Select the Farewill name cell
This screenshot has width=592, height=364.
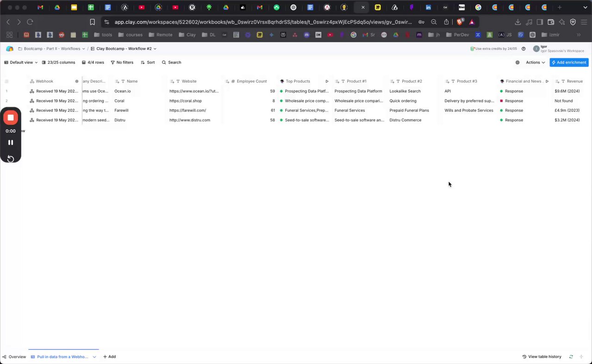click(x=140, y=110)
